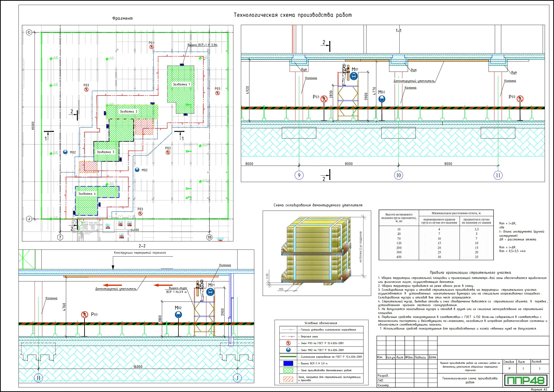Screen dimensions: 554x392
Task: Select the Захватка 4 zone label
Action: (x=87, y=194)
